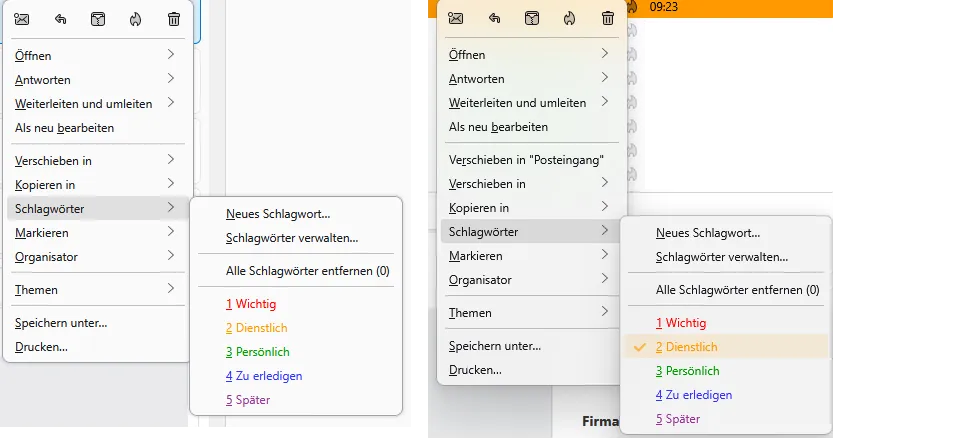This screenshot has height=445, width=972.
Task: Expand Antworten chevron in right-hand menu
Action: tap(605, 77)
